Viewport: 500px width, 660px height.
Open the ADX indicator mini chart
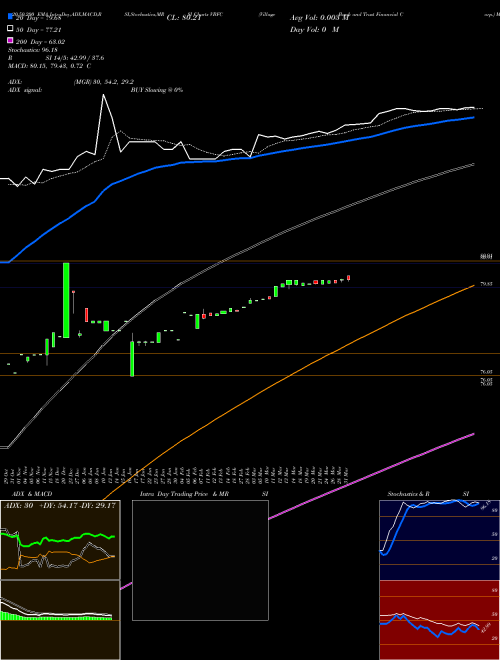[x=60, y=540]
